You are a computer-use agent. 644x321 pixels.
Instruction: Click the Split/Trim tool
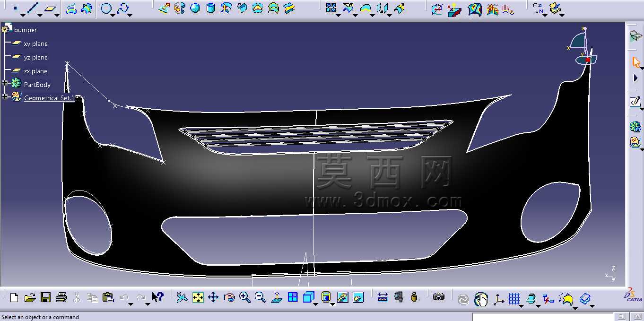(348, 8)
